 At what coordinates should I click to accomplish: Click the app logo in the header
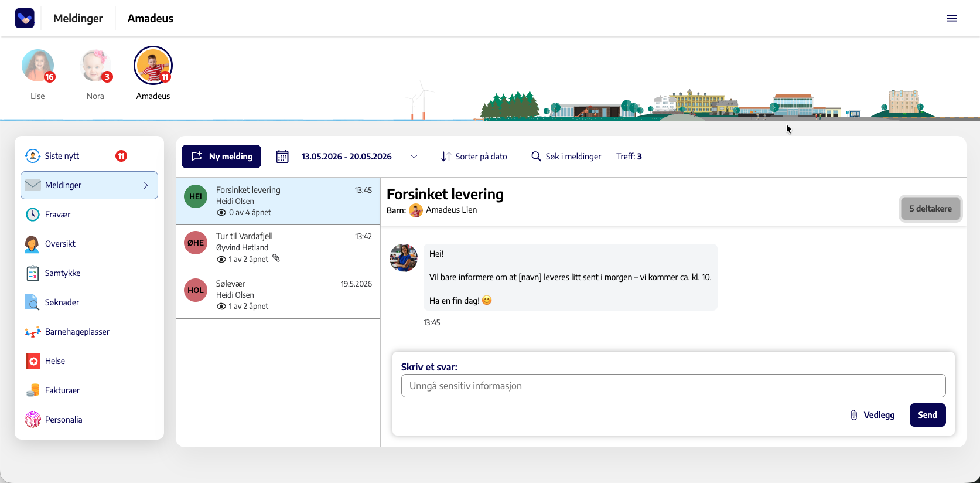tap(25, 18)
